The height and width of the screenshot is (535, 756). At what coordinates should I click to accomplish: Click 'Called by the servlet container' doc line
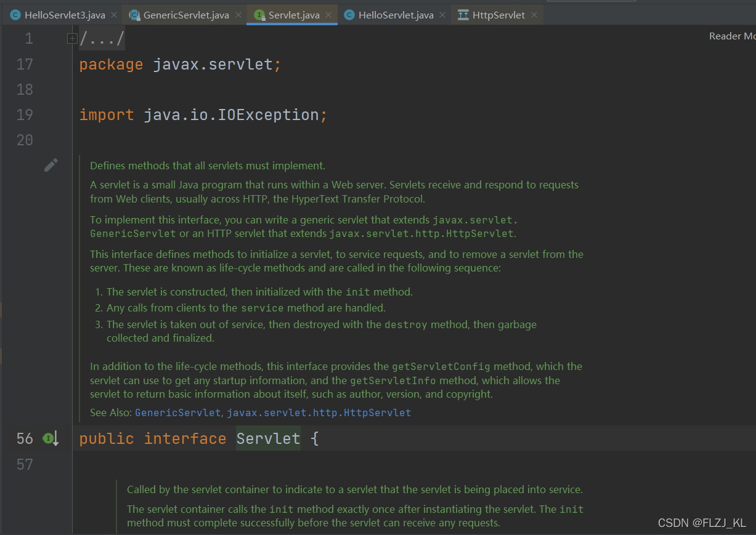(x=355, y=489)
